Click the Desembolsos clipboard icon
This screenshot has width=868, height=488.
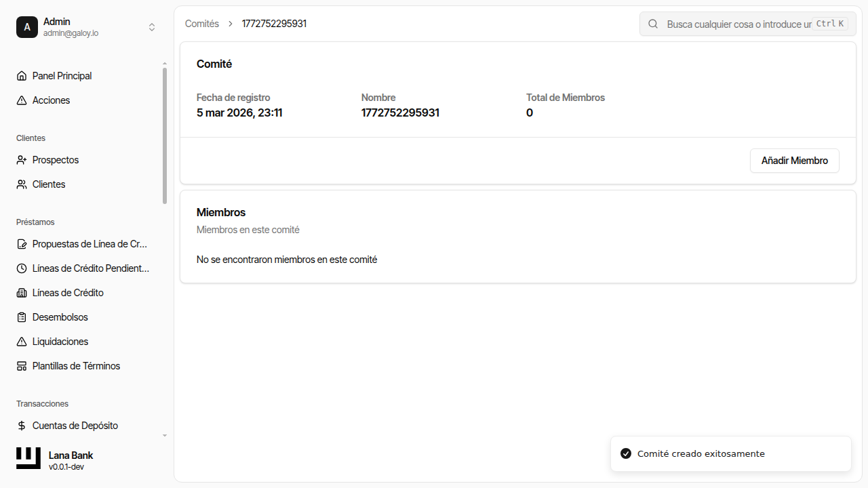tap(22, 317)
